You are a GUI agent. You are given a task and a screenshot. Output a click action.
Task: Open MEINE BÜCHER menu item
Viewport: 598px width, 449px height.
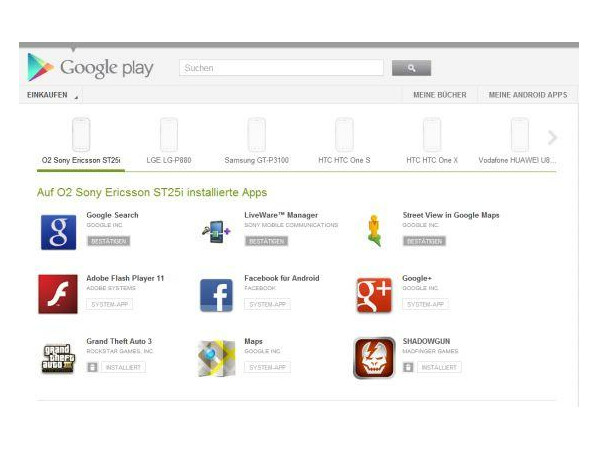coord(440,95)
